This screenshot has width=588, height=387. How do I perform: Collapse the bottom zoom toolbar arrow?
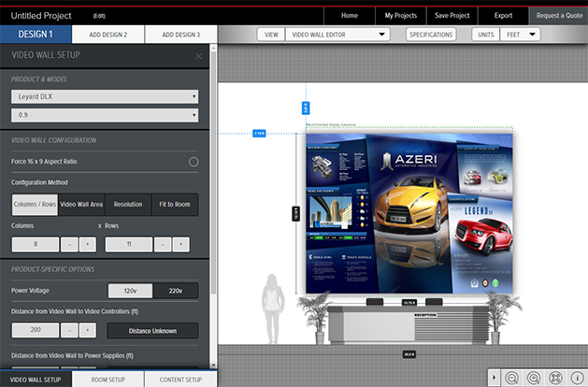coord(494,378)
